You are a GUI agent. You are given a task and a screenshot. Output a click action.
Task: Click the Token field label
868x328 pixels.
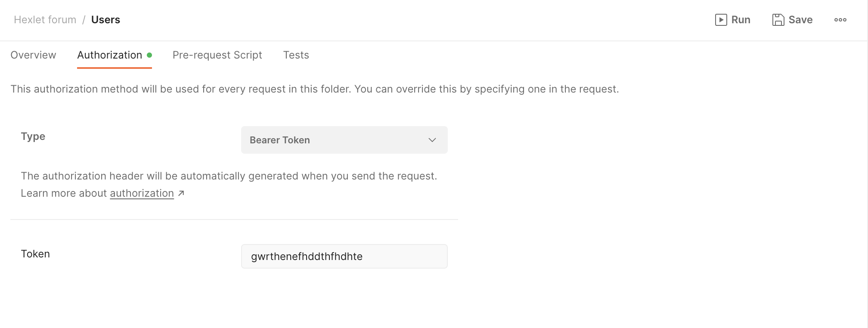35,254
